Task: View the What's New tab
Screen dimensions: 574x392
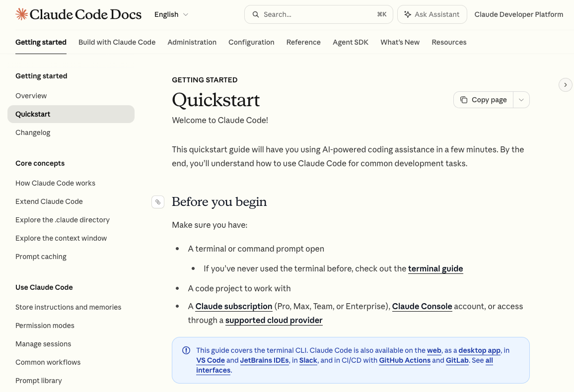Action: 400,42
